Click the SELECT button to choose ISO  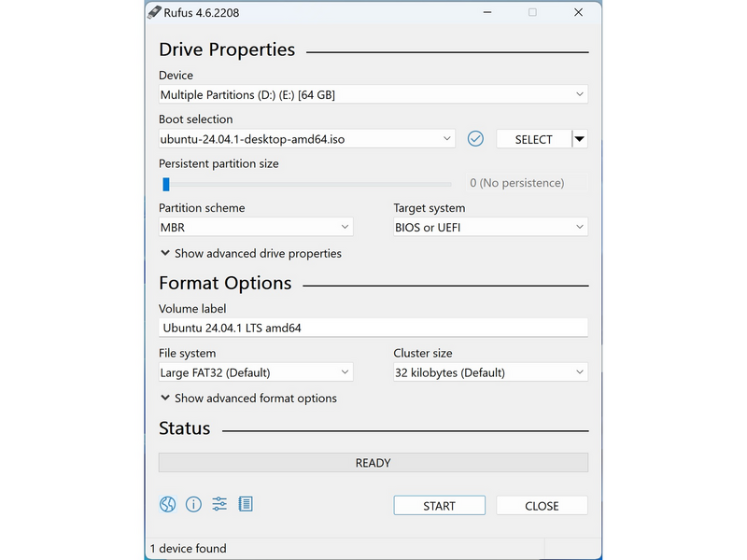(533, 139)
